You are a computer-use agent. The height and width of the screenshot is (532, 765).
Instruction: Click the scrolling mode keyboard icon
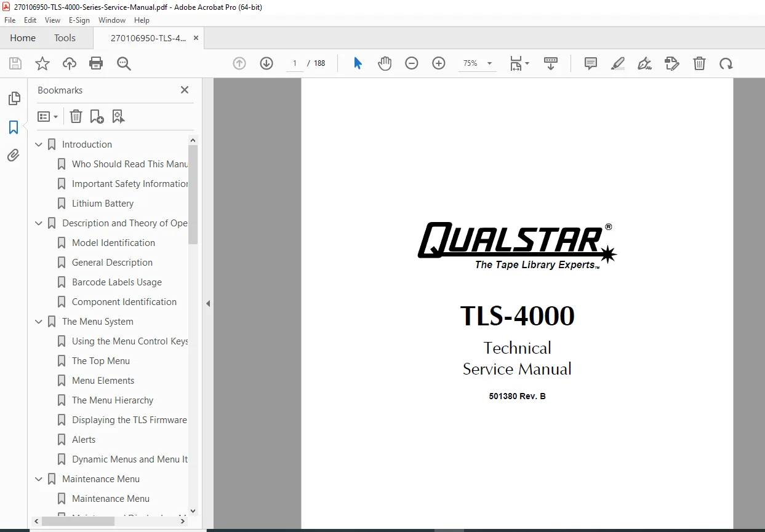[551, 63]
